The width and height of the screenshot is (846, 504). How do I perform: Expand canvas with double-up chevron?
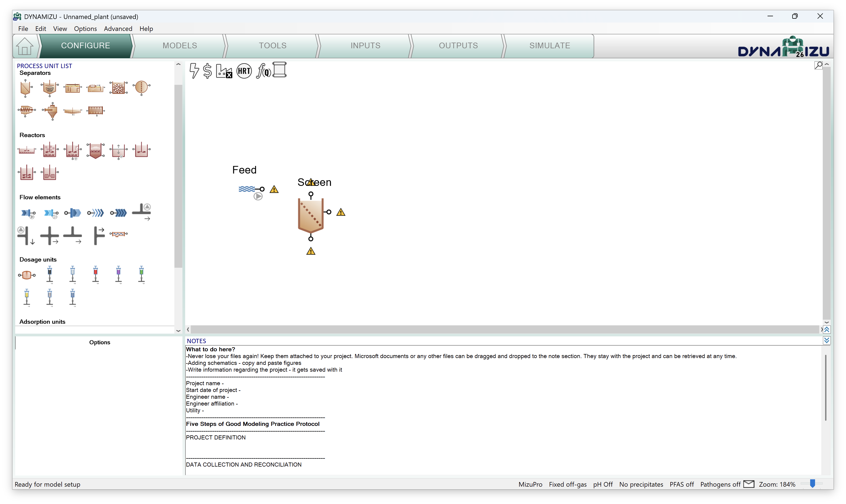827,329
